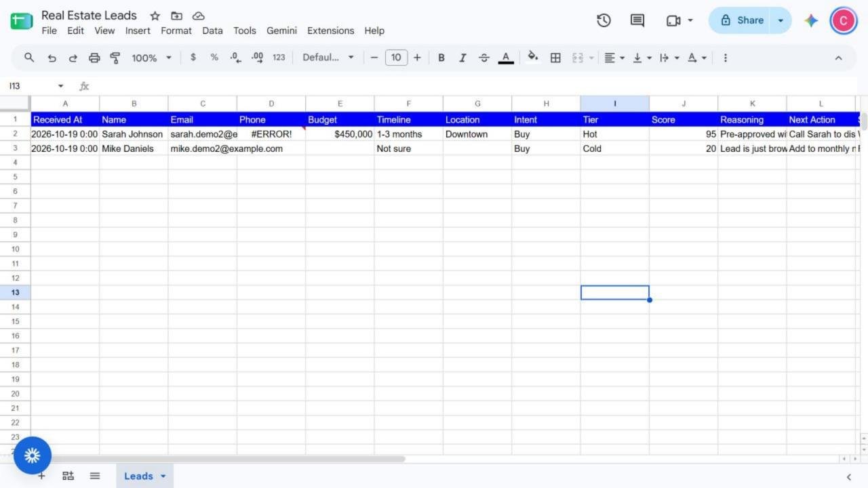Move document using folder icon
This screenshot has height=488, width=868.
tap(176, 16)
